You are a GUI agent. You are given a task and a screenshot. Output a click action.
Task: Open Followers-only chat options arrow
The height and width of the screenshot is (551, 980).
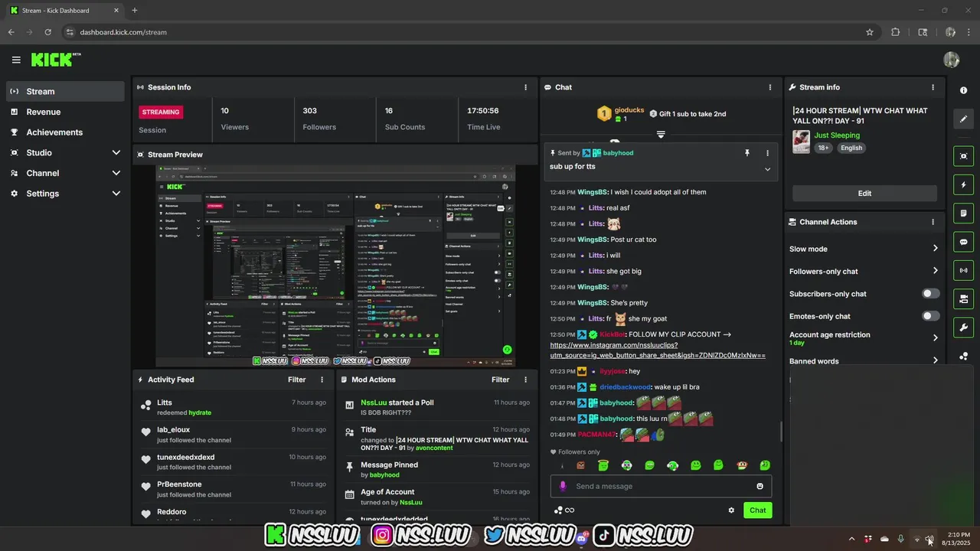point(935,271)
